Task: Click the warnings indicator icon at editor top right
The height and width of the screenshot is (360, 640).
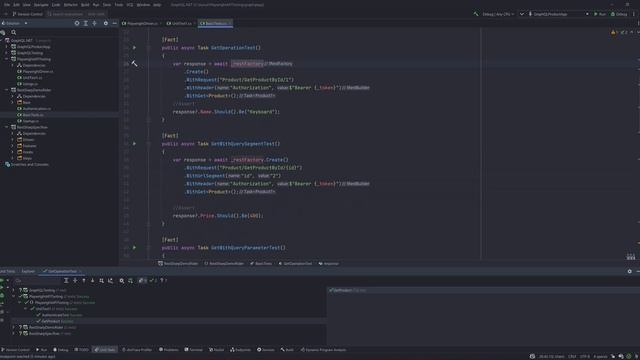Action: [613, 32]
